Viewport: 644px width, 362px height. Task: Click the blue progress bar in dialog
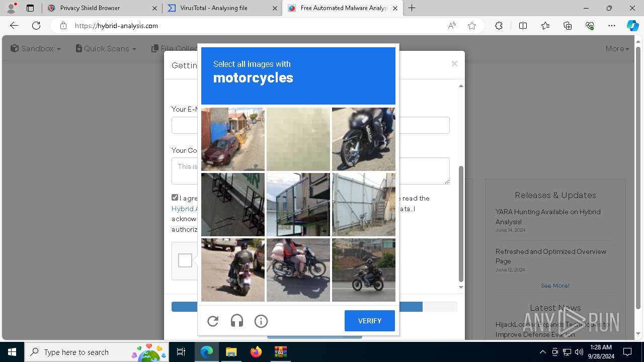point(297,307)
